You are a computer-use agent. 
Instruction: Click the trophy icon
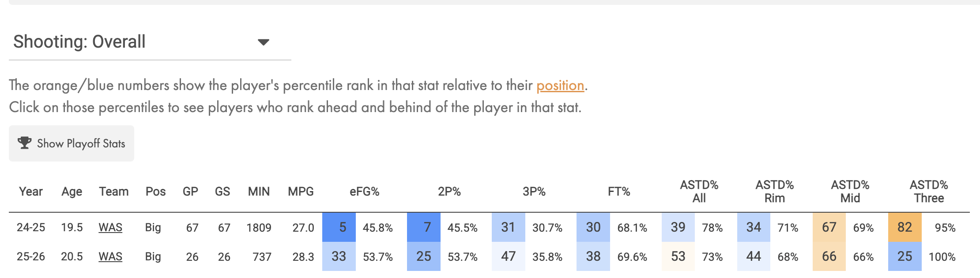(x=24, y=143)
